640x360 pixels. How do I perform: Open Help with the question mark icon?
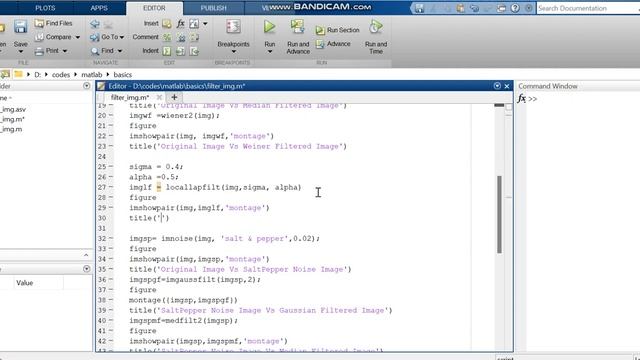point(515,8)
